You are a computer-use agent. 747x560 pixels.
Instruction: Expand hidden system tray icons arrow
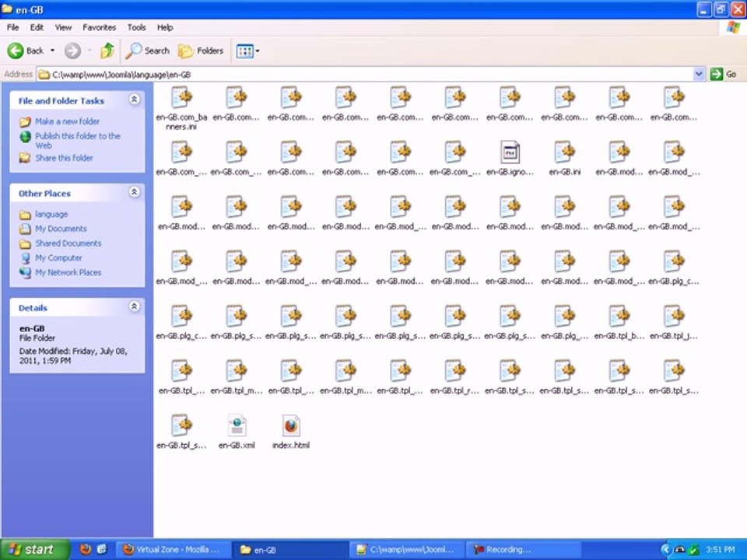(x=665, y=550)
